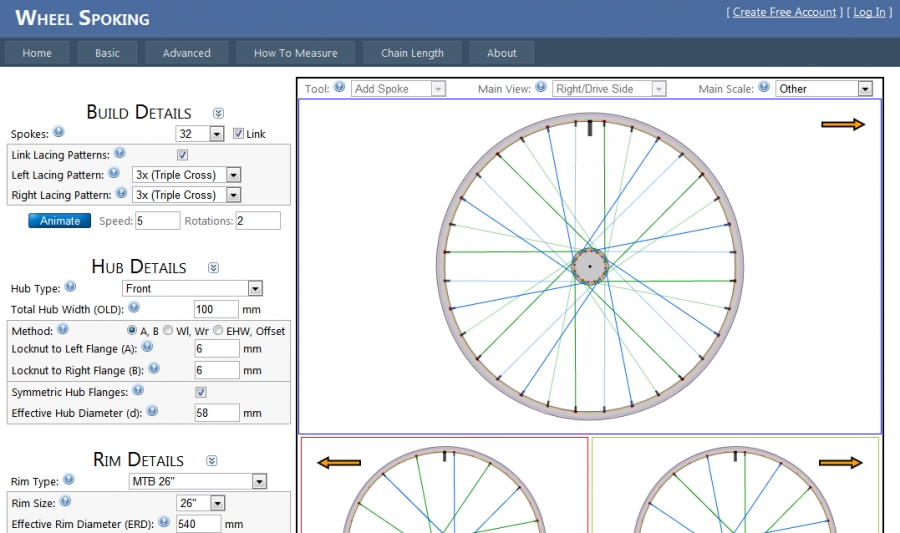This screenshot has width=900, height=533.
Task: Go to the Home tab
Action: point(37,53)
